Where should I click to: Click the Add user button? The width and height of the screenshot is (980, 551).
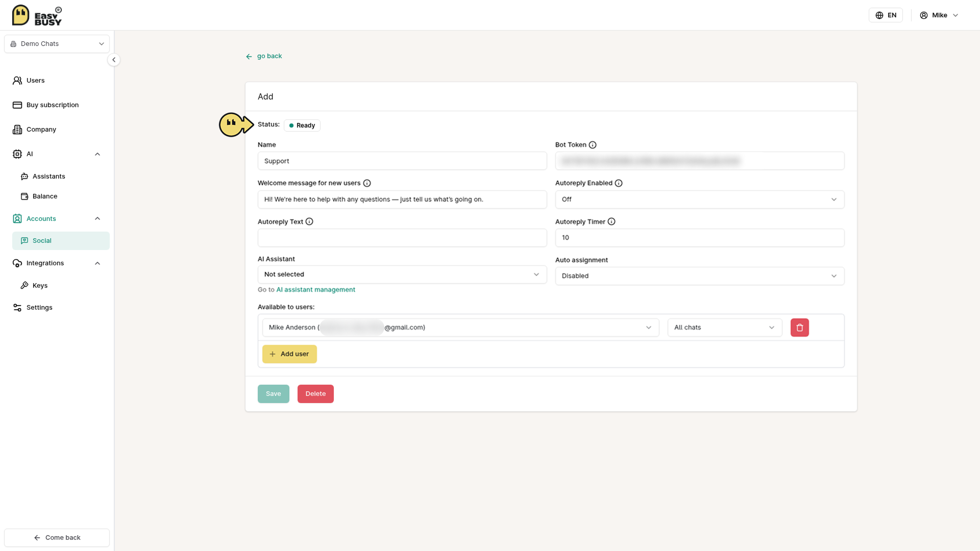(289, 354)
